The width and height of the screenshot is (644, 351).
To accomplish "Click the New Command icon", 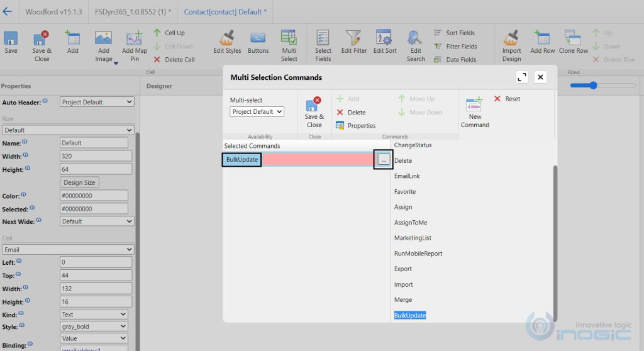I will pyautogui.click(x=474, y=106).
